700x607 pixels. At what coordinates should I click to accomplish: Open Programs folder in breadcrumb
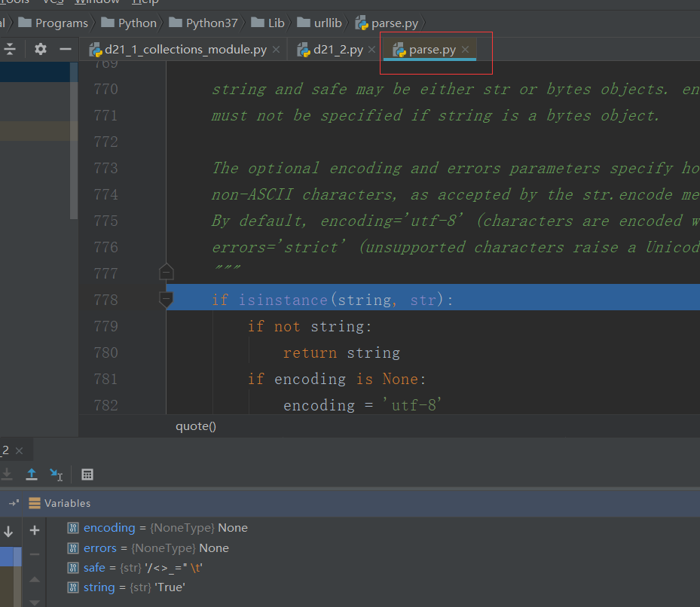pos(53,23)
